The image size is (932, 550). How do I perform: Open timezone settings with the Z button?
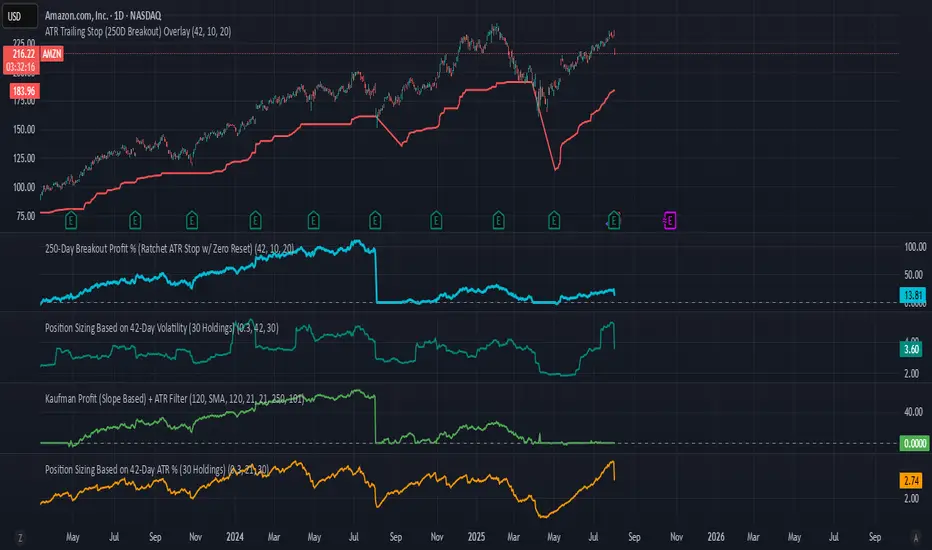coord(20,538)
